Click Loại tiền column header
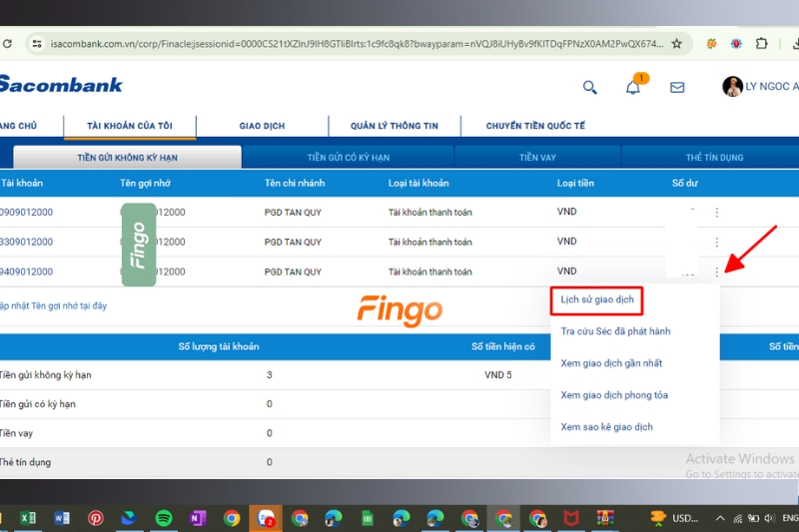The width and height of the screenshot is (799, 532). coord(575,184)
